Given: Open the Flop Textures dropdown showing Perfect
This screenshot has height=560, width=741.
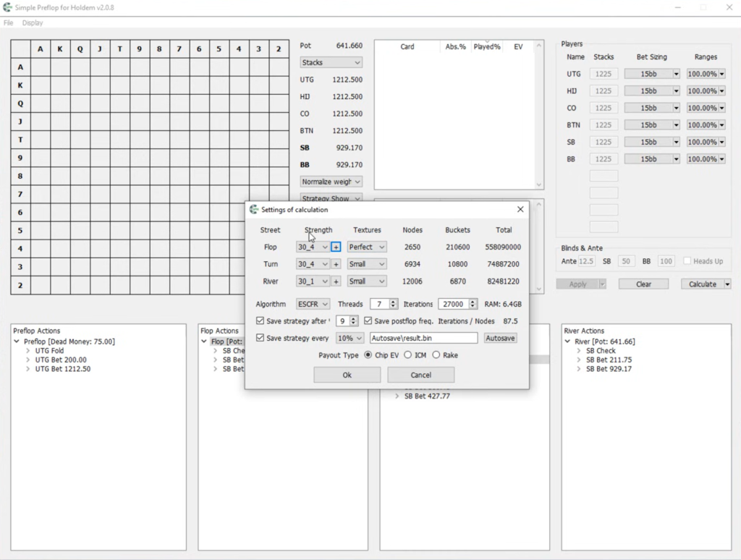Looking at the screenshot, I should pos(367,247).
